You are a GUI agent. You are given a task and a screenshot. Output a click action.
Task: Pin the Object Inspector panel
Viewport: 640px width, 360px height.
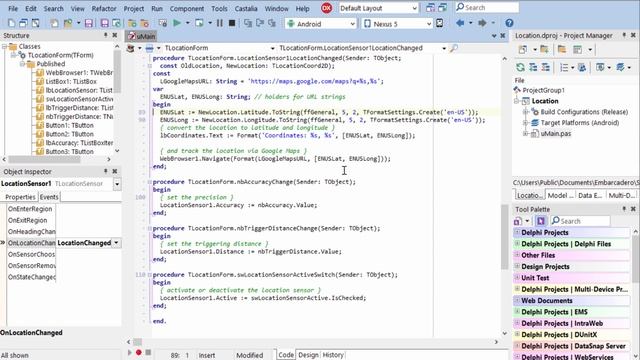pos(105,171)
